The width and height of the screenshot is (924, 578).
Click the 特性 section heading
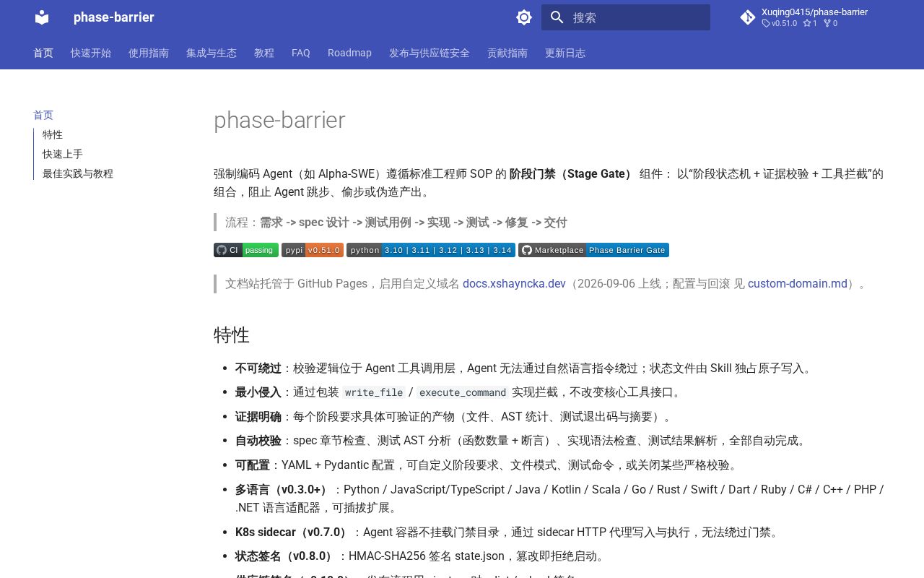click(232, 335)
